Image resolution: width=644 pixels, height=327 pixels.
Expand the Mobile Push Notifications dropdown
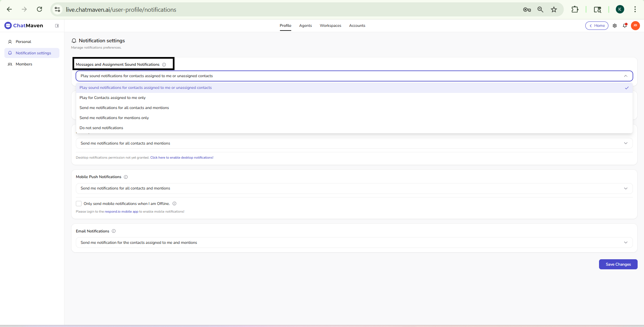[x=354, y=188]
